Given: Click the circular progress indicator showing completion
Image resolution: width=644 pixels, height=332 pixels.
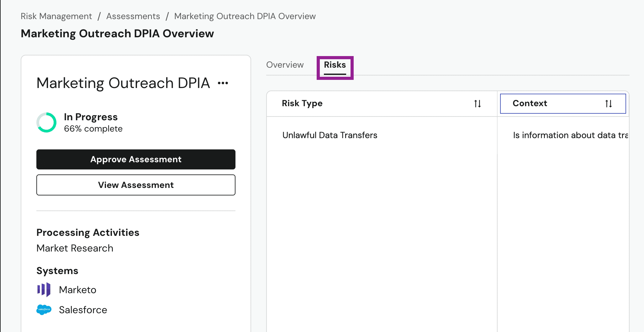Looking at the screenshot, I should pyautogui.click(x=46, y=122).
